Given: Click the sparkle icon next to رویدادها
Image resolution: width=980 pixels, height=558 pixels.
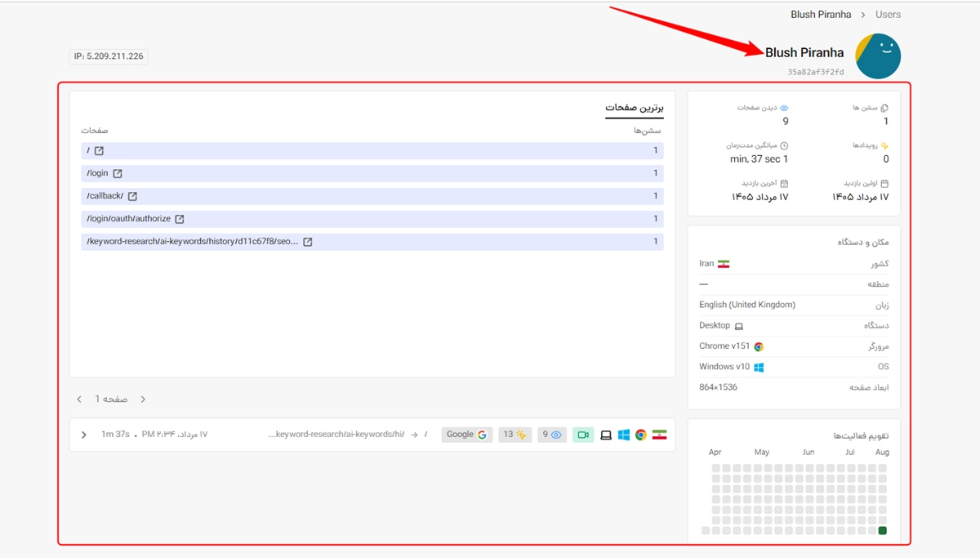Looking at the screenshot, I should pos(884,145).
